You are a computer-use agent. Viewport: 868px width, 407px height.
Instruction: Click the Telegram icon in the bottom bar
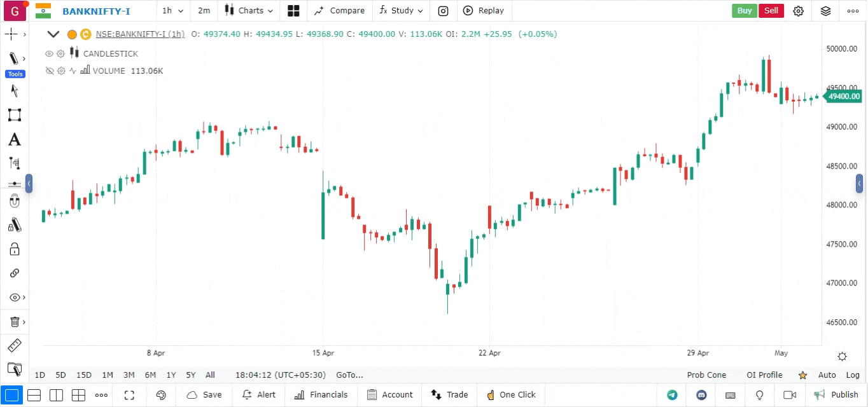672,395
